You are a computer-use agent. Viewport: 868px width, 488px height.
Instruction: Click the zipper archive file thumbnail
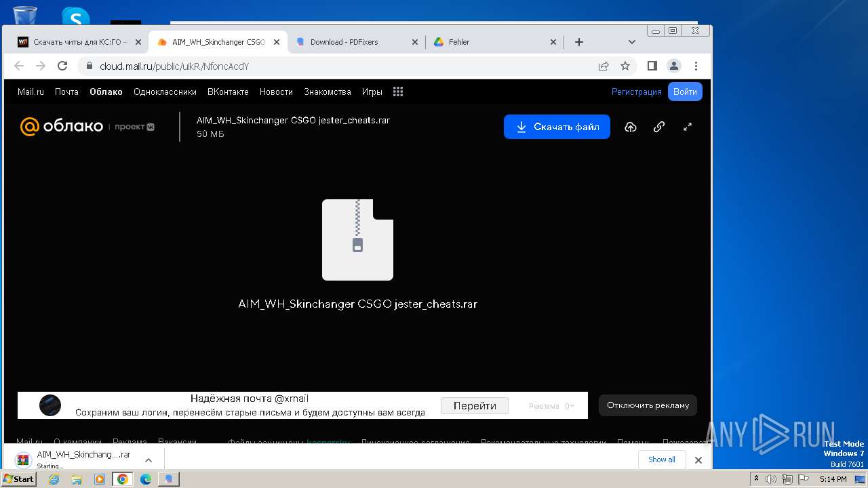357,240
